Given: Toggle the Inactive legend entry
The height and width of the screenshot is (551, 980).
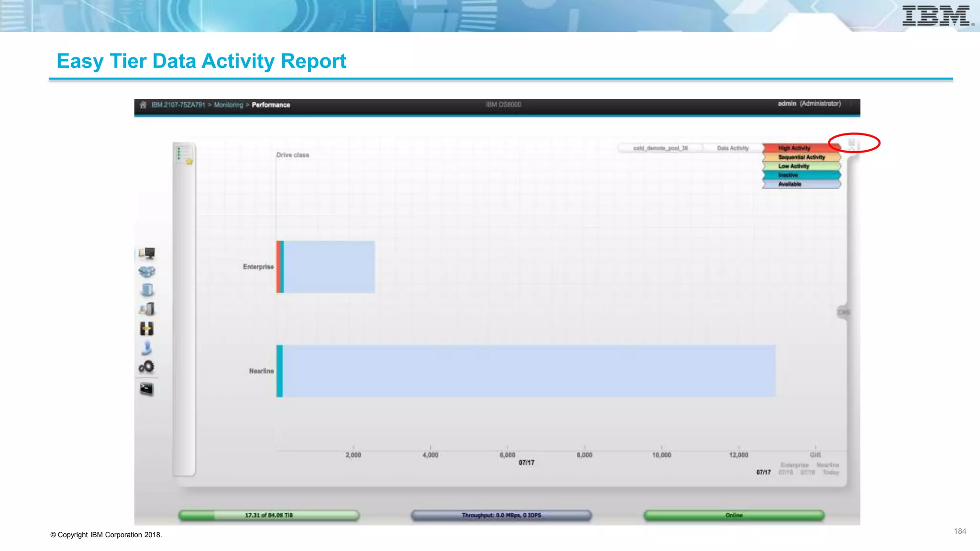Looking at the screenshot, I should tap(802, 175).
